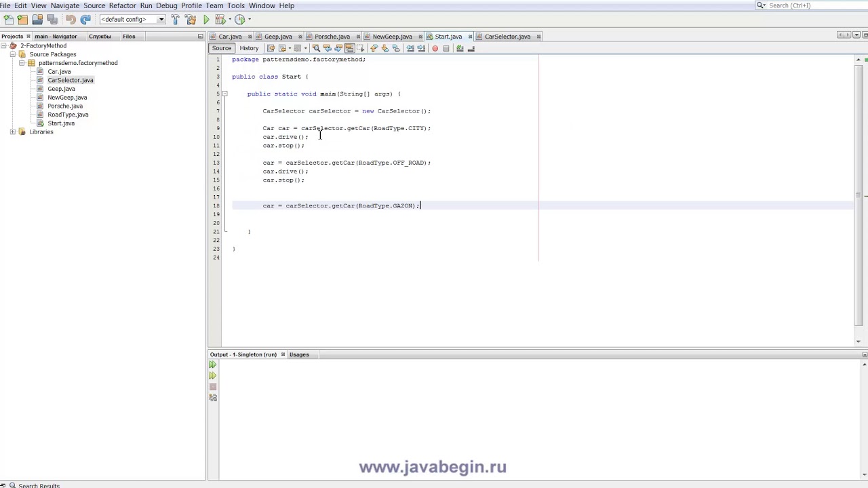The image size is (868, 488).
Task: Click the Profile Project clock icon
Action: click(x=239, y=20)
